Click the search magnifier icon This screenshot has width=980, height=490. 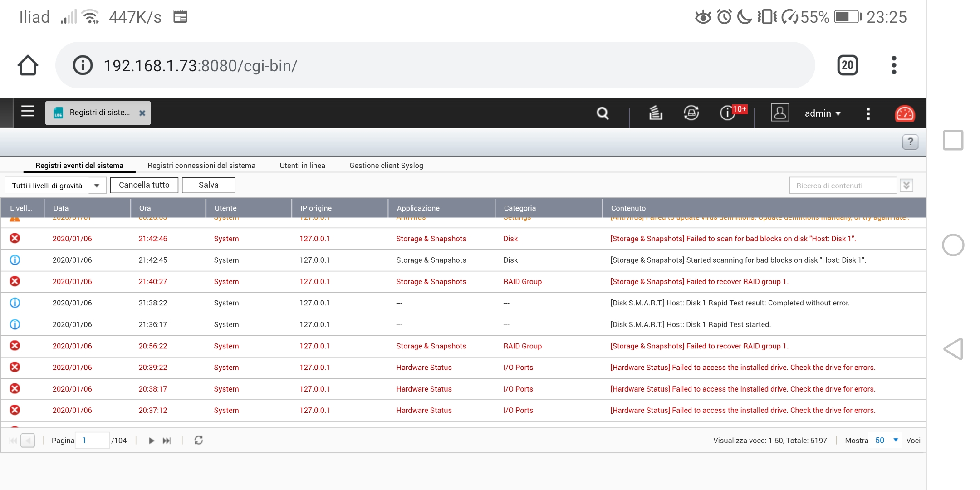(603, 113)
